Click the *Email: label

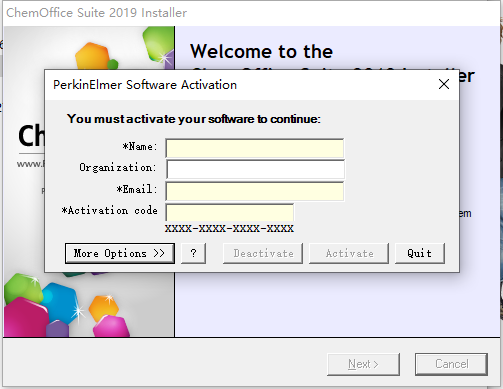137,189
